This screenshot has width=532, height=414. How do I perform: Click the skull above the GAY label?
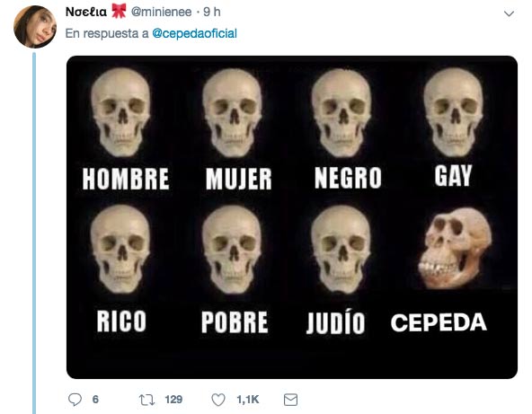point(453,112)
